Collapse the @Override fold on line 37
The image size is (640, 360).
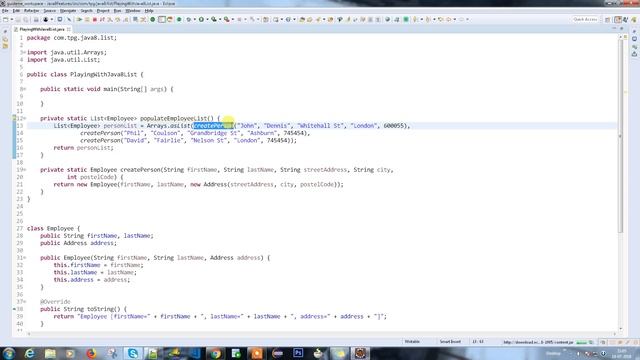(24, 302)
